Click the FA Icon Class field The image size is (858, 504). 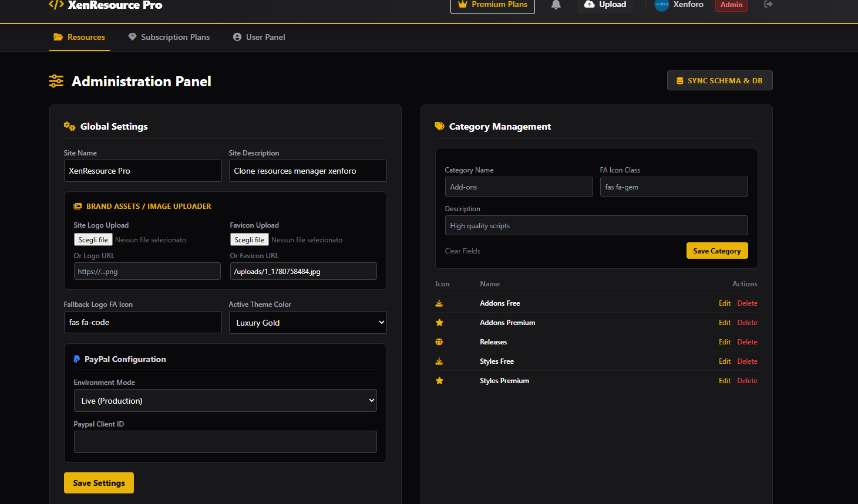[x=674, y=187]
